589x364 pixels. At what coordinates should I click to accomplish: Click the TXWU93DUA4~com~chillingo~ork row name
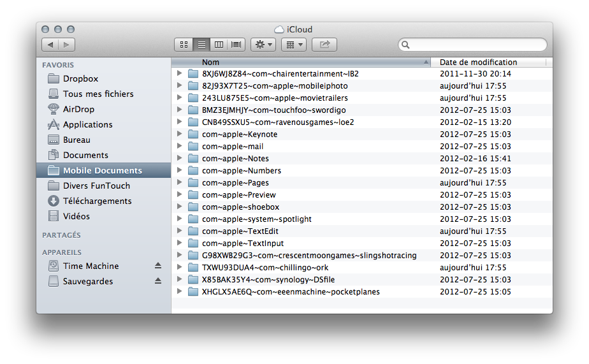[265, 268]
